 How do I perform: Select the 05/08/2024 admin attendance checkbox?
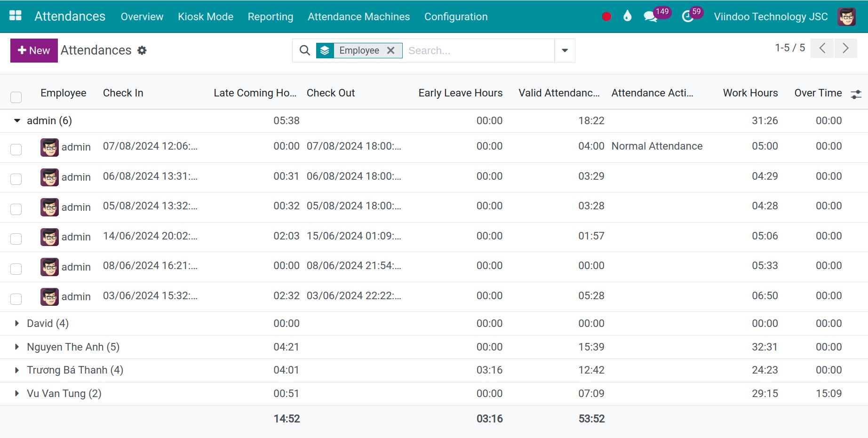[16, 209]
